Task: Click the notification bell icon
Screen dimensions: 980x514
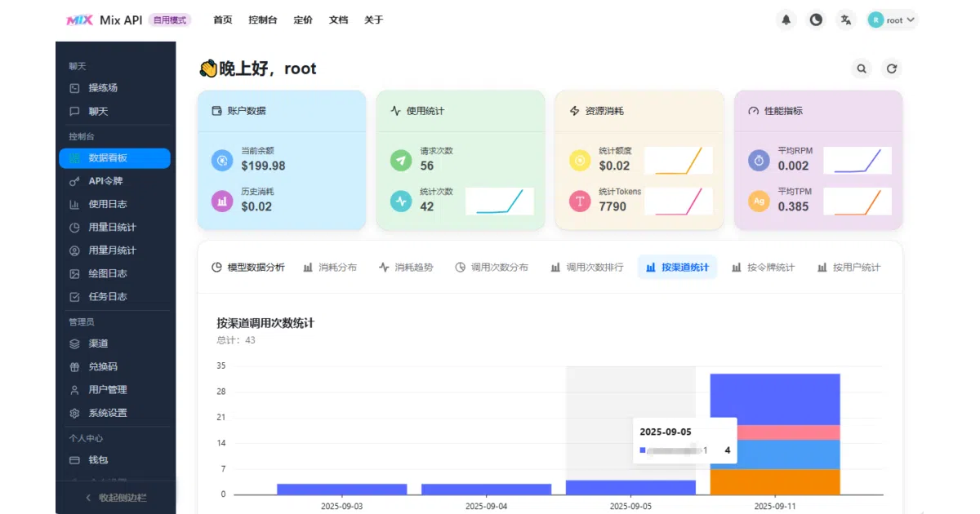Action: pos(786,20)
